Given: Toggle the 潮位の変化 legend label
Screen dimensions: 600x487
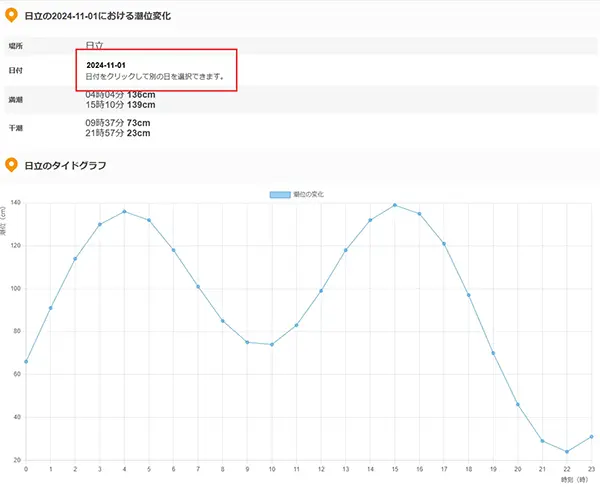Looking at the screenshot, I should click(309, 193).
